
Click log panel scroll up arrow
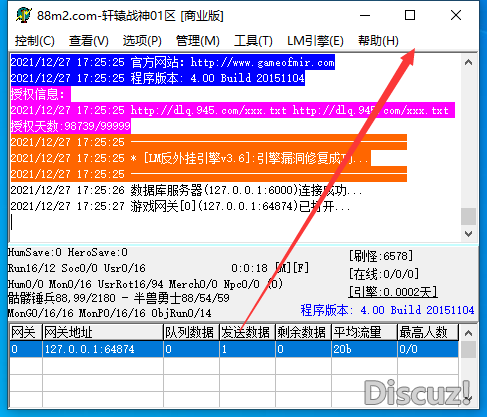click(468, 62)
